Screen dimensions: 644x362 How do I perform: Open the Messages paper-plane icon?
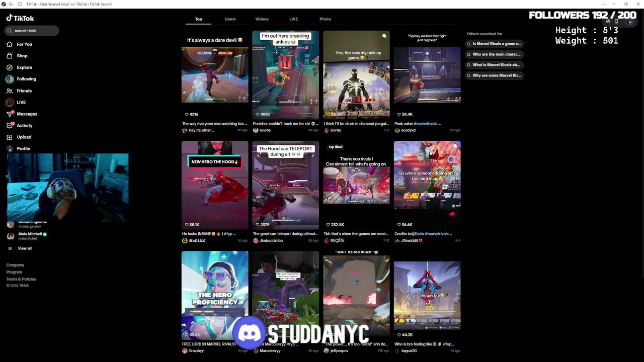coord(10,114)
